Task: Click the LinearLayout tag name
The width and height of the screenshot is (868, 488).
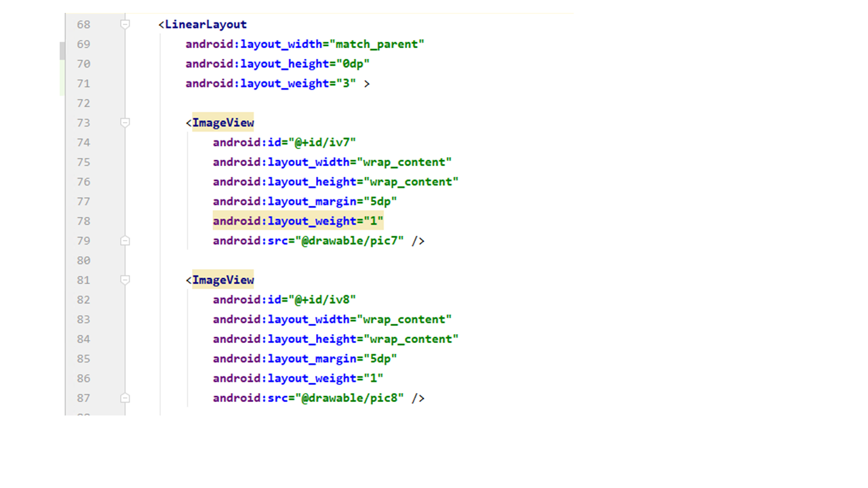Action: click(x=206, y=24)
